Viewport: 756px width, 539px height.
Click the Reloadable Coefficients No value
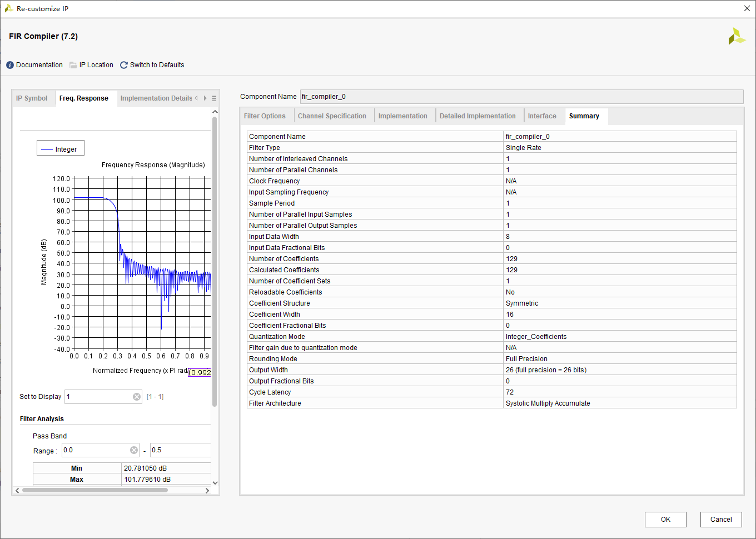click(x=510, y=292)
